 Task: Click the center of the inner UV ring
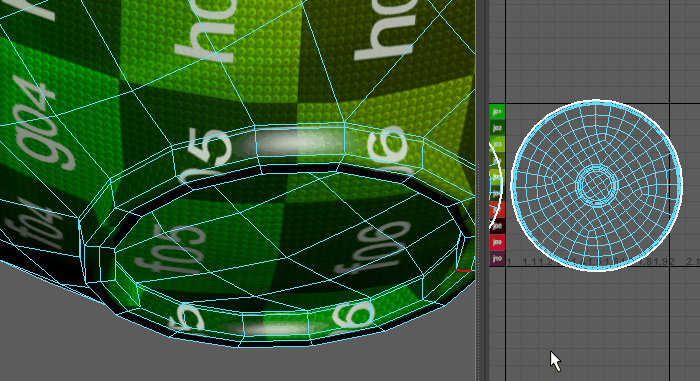(x=597, y=183)
